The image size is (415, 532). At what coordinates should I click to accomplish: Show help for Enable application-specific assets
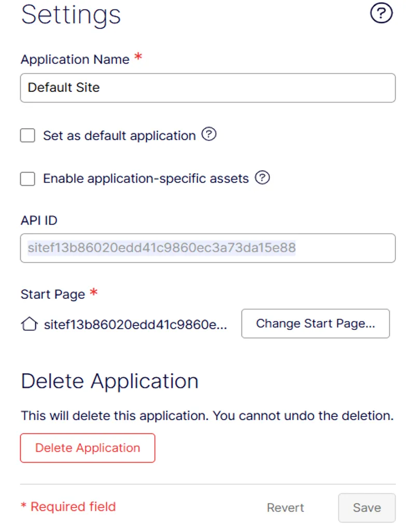(262, 177)
